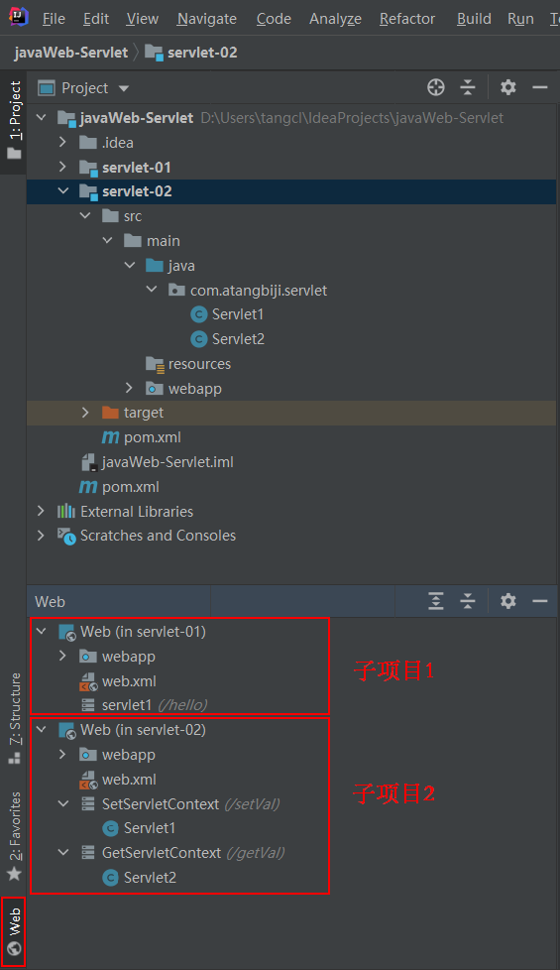Switch to the Web tool window tab
560x970 pixels.
(x=14, y=931)
